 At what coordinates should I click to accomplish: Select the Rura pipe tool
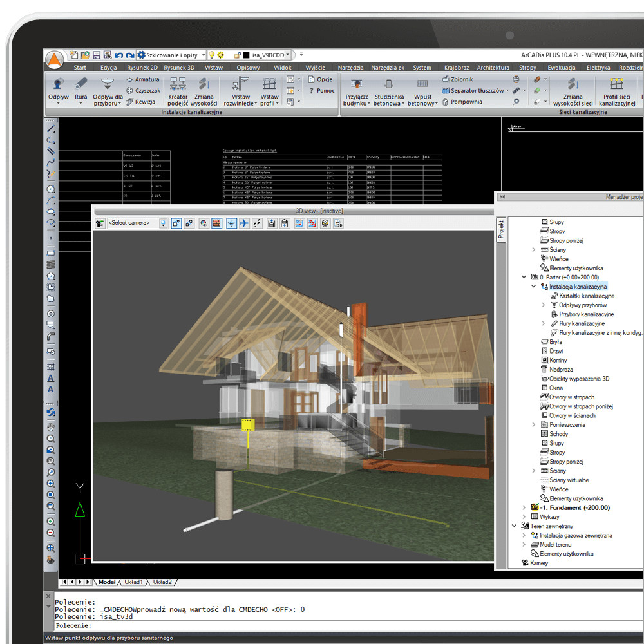tap(81, 90)
